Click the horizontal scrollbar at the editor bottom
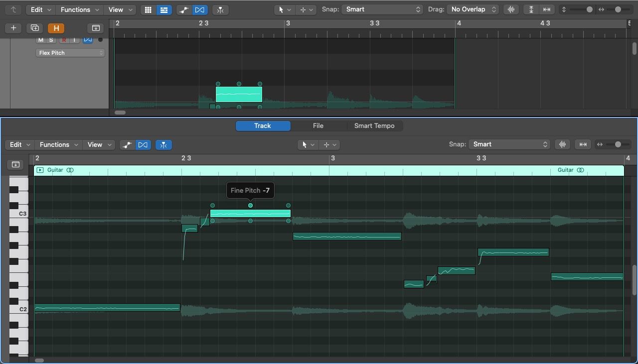 [40, 360]
